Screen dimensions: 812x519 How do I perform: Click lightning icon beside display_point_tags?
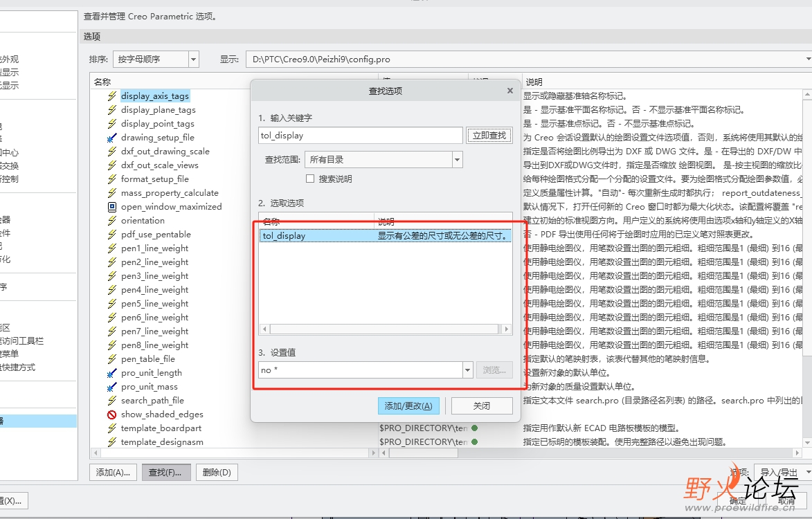pos(112,124)
